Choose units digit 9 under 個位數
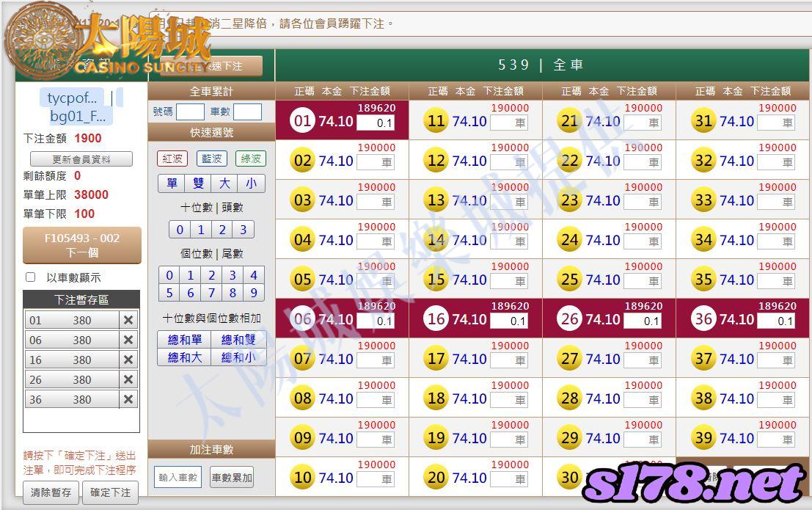The width and height of the screenshot is (812, 510). (x=254, y=293)
